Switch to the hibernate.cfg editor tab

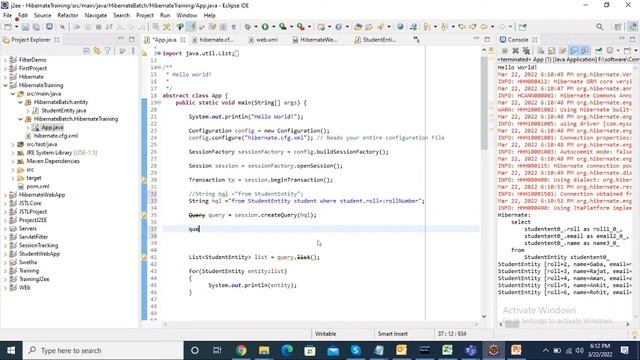pyautogui.click(x=213, y=40)
